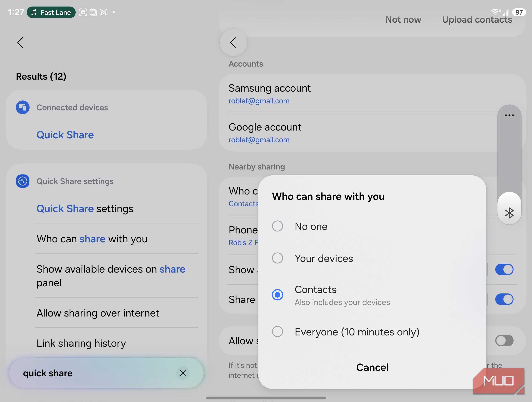Tap the calendar notification icon in status bar
The width and height of the screenshot is (532, 402).
[93, 12]
